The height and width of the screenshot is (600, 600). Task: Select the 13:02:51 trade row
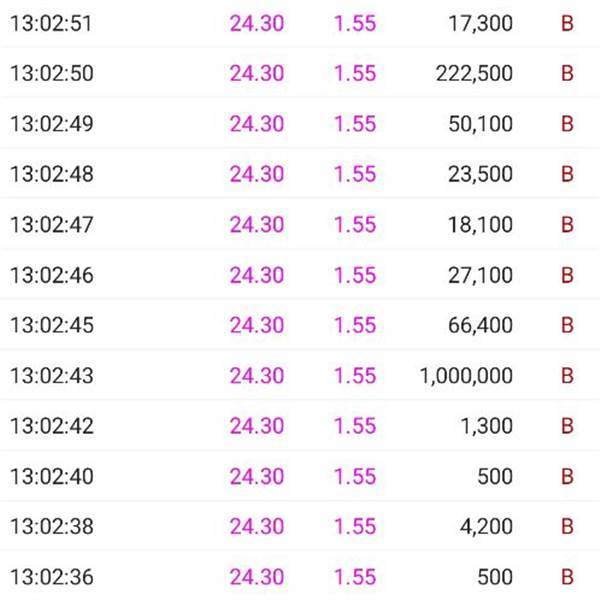[300, 23]
